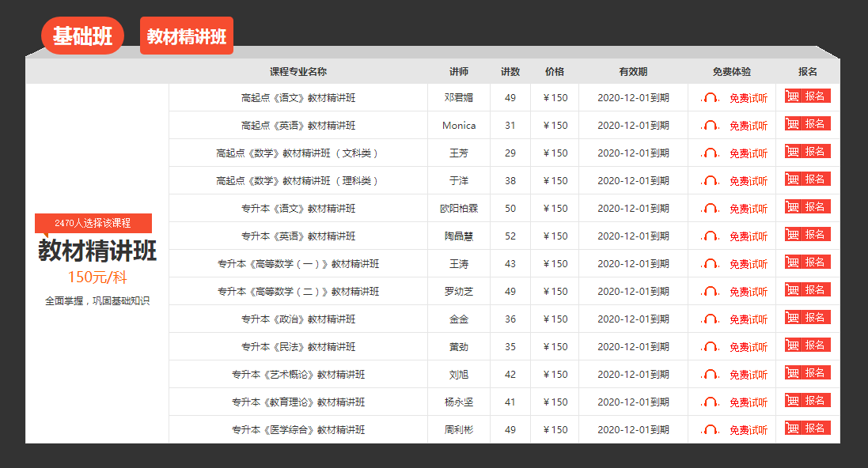Select course name 专升本《医学综合》教材精讲班
This screenshot has width=868, height=468.
click(x=298, y=430)
